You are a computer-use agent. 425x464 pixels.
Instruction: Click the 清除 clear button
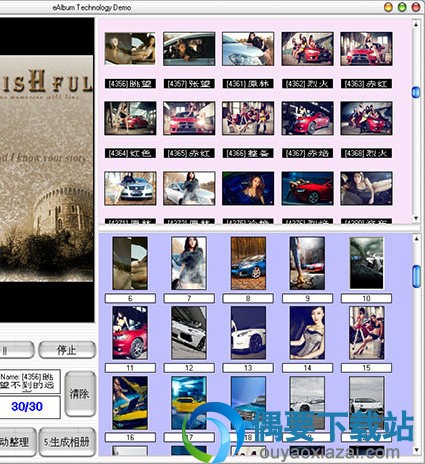[80, 394]
